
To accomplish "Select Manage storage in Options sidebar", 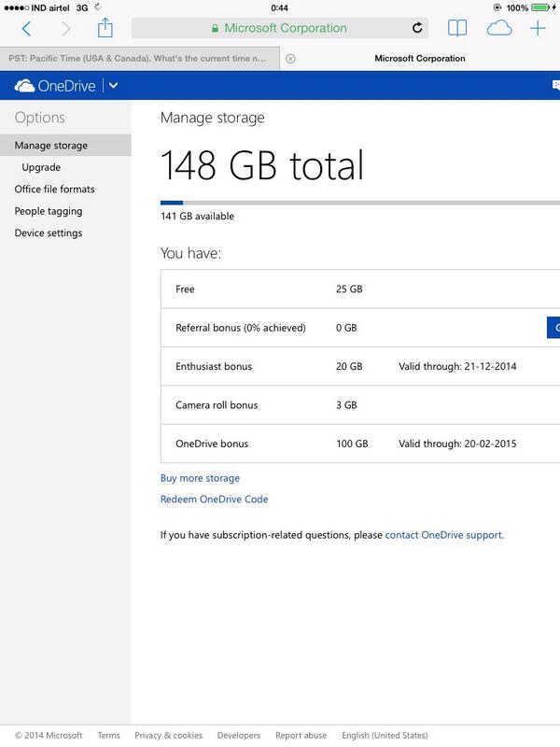I will point(65,146).
